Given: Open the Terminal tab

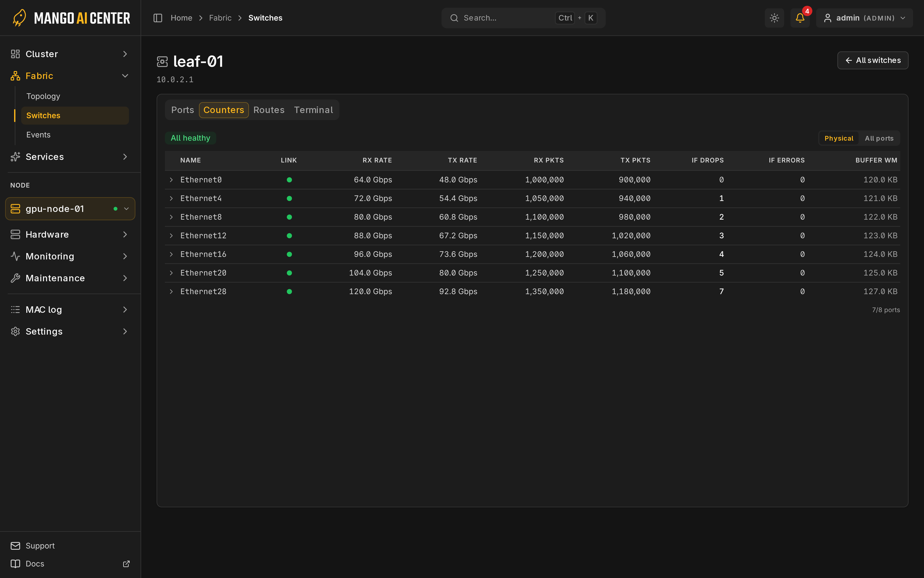Looking at the screenshot, I should point(314,110).
